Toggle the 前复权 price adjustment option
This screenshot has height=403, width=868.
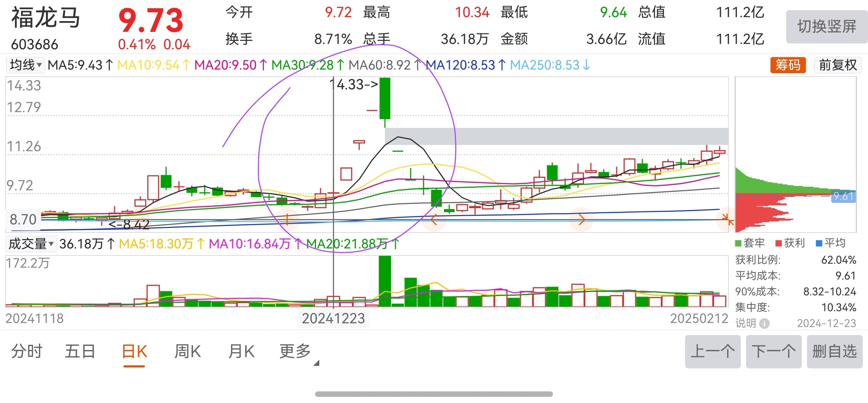pyautogui.click(x=837, y=65)
